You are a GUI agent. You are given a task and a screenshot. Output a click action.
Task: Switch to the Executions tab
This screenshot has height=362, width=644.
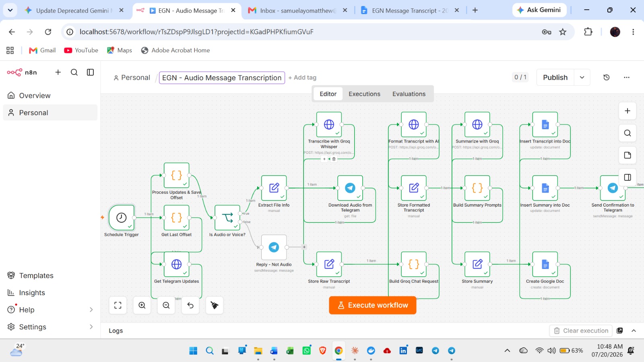pyautogui.click(x=364, y=94)
